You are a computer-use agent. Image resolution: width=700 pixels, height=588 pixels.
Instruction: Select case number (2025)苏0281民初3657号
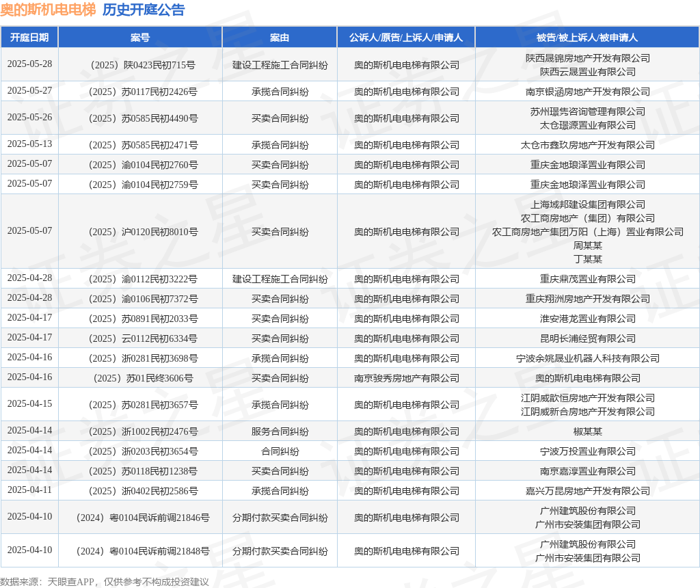click(x=143, y=405)
